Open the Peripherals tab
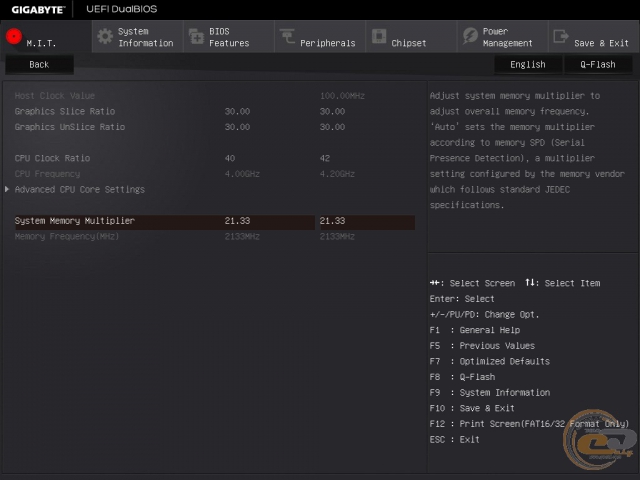640x480 pixels. 320,37
